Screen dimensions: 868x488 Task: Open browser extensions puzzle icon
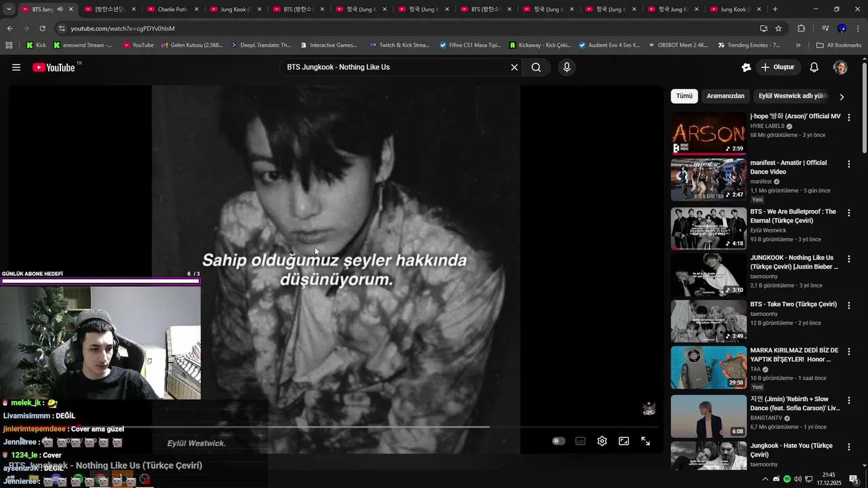click(802, 28)
